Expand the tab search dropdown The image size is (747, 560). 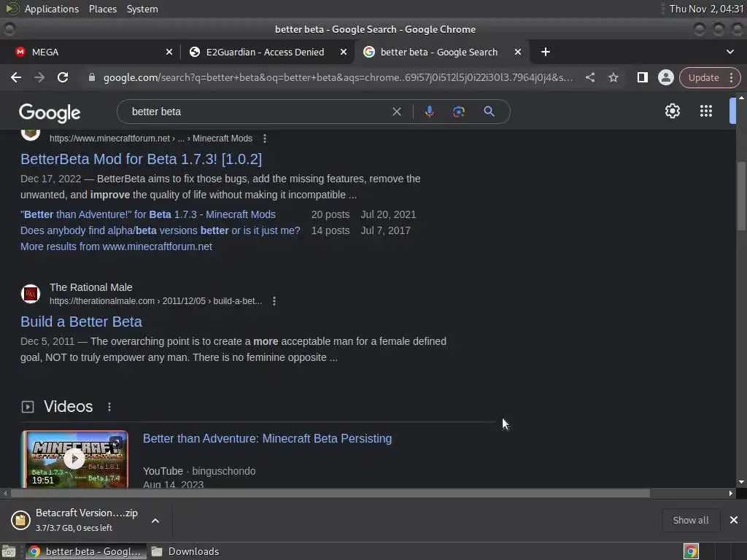click(x=729, y=52)
